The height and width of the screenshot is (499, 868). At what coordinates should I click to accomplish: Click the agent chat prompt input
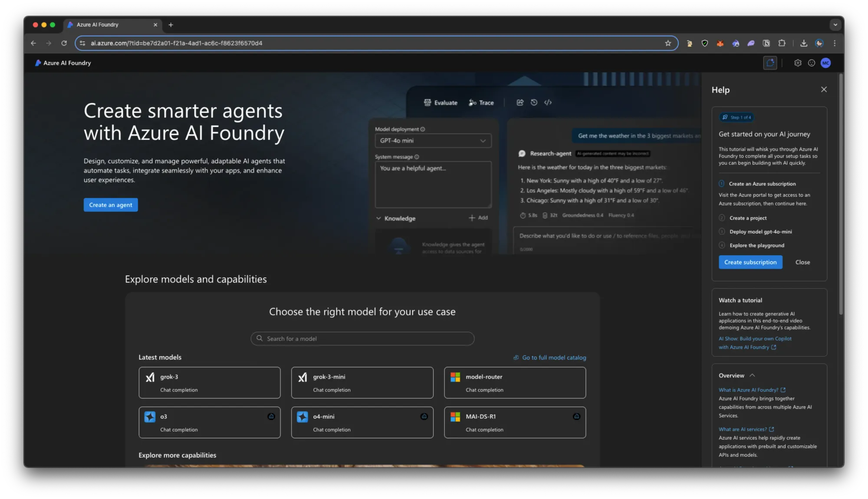(x=607, y=240)
